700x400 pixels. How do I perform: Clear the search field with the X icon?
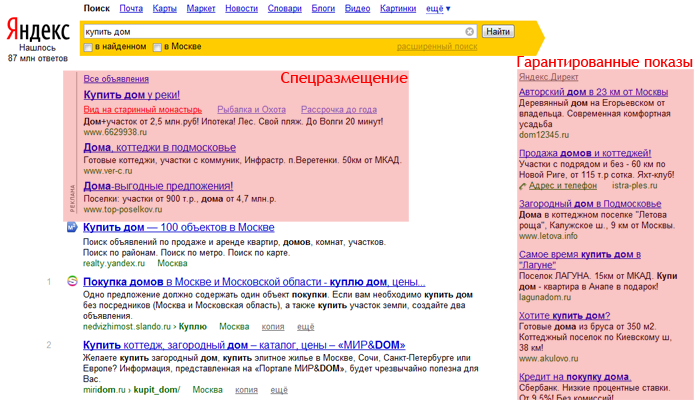(469, 32)
